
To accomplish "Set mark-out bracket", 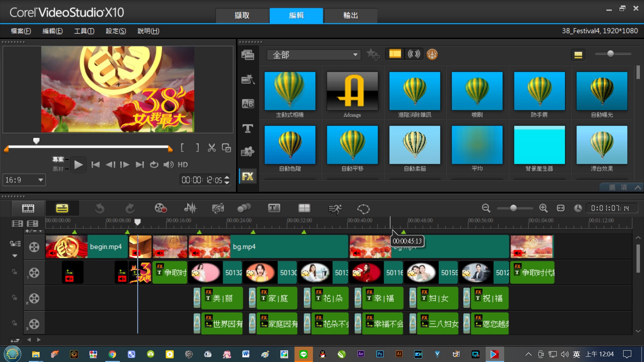I will (x=197, y=148).
